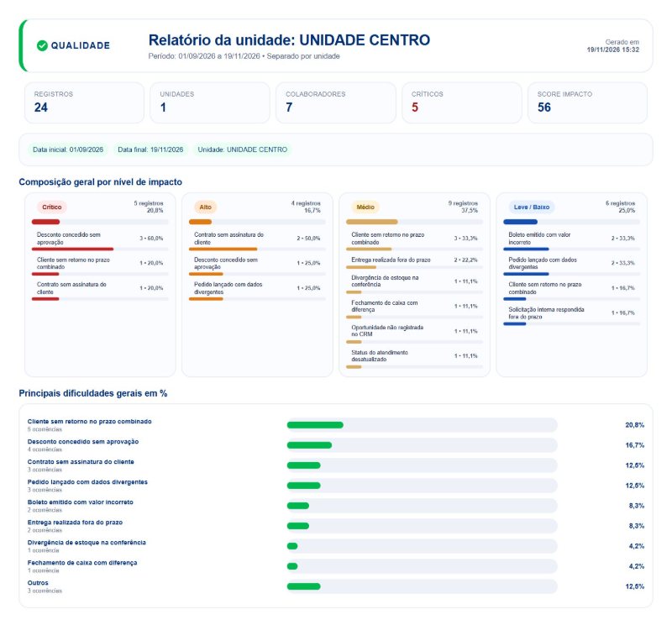Open the UNIDADES card showing 1
Viewport: 672px width, 620px height.
[x=210, y=102]
